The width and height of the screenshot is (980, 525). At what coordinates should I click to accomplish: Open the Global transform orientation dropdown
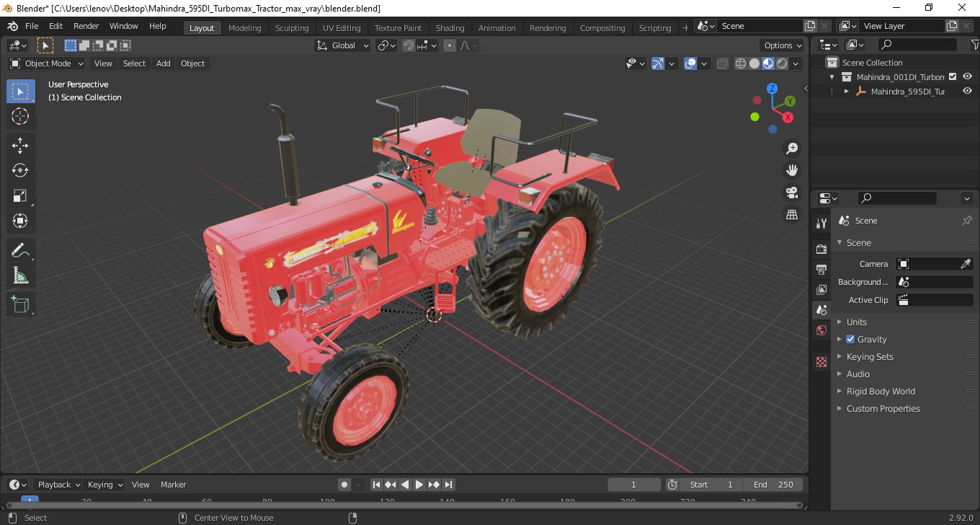343,45
